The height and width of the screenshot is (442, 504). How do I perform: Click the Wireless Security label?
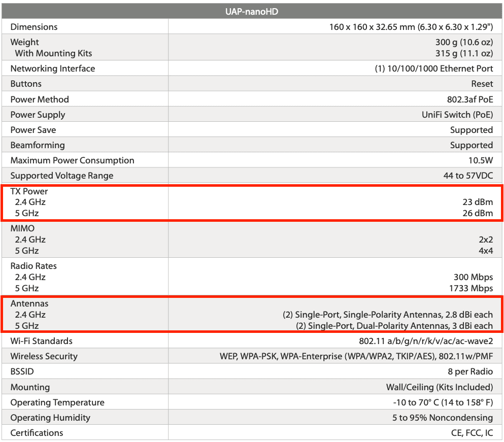[x=44, y=356]
